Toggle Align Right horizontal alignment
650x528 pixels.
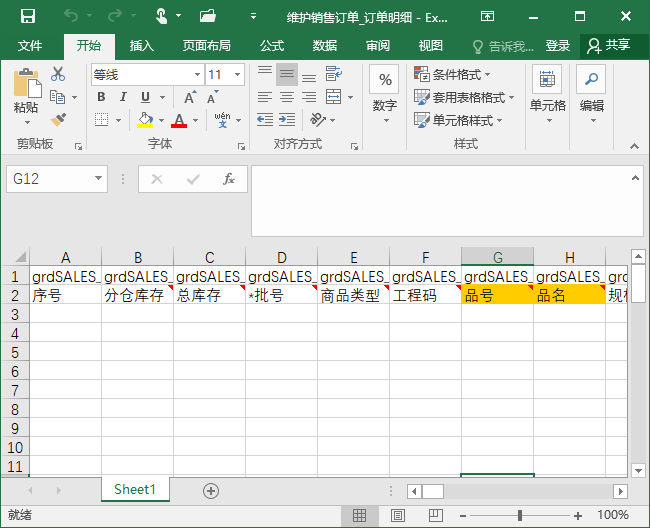[x=309, y=97]
